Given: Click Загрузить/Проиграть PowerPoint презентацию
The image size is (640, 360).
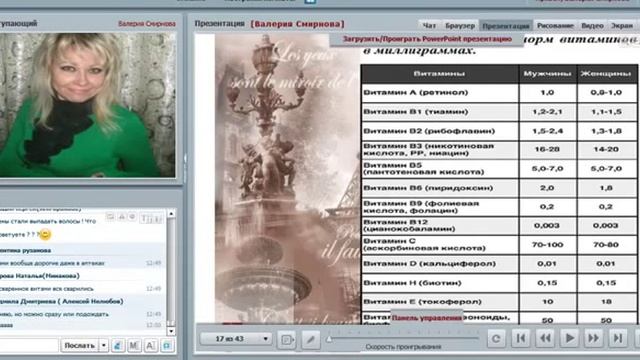Looking at the screenshot, I should tap(427, 39).
